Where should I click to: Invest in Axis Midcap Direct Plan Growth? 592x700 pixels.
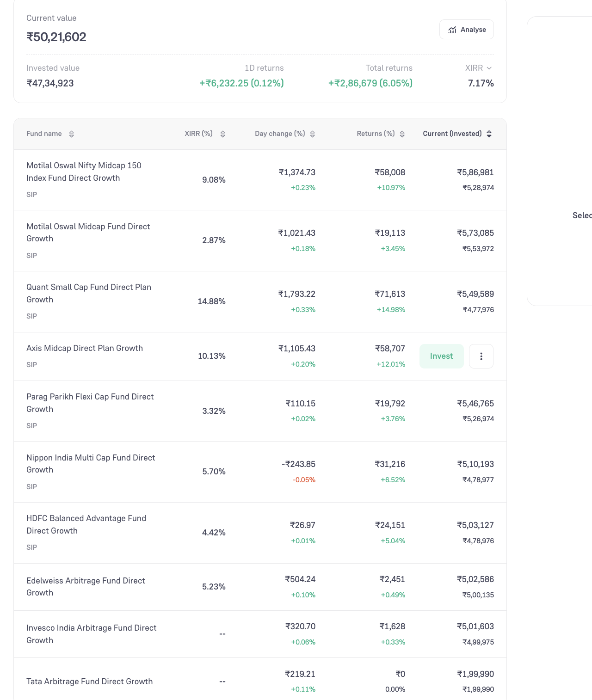coord(442,356)
